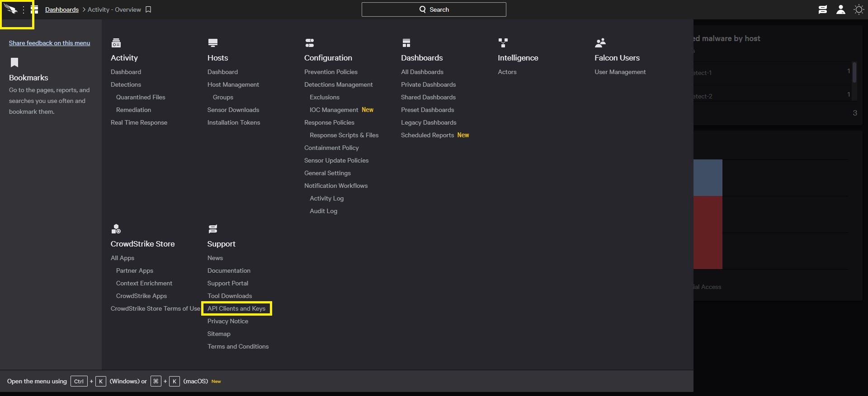Screen dimensions: 868x396
Task: Open Hosts Dashboard
Action: 222,72
